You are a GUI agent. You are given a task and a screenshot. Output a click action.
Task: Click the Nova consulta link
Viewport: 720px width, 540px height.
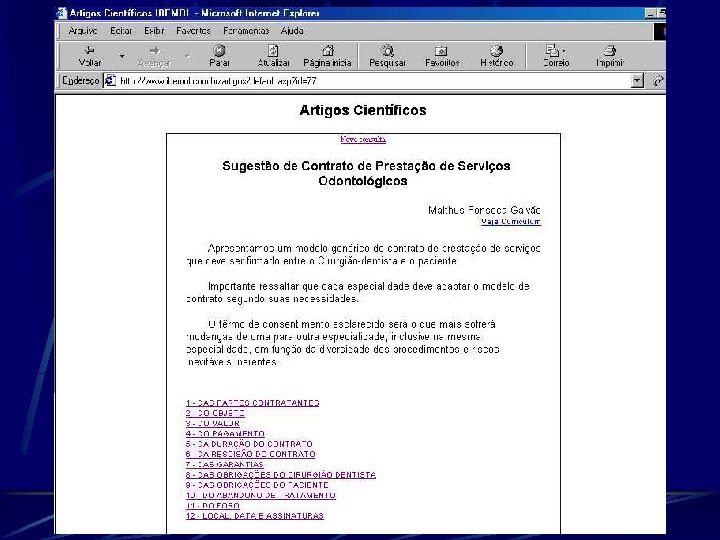(363, 139)
